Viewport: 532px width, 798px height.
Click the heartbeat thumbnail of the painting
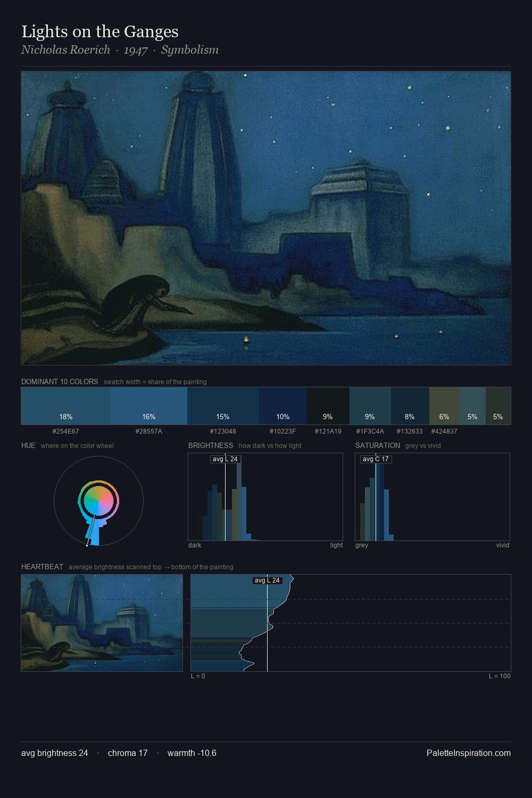(x=102, y=623)
